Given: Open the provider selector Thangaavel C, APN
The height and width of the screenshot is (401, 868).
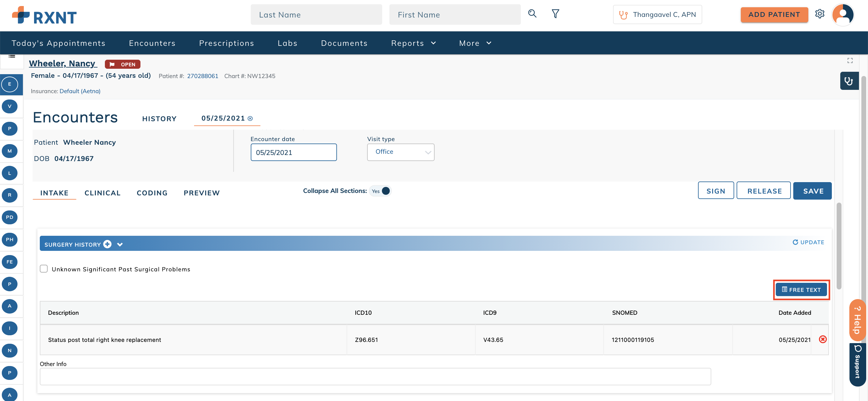Looking at the screenshot, I should 657,14.
